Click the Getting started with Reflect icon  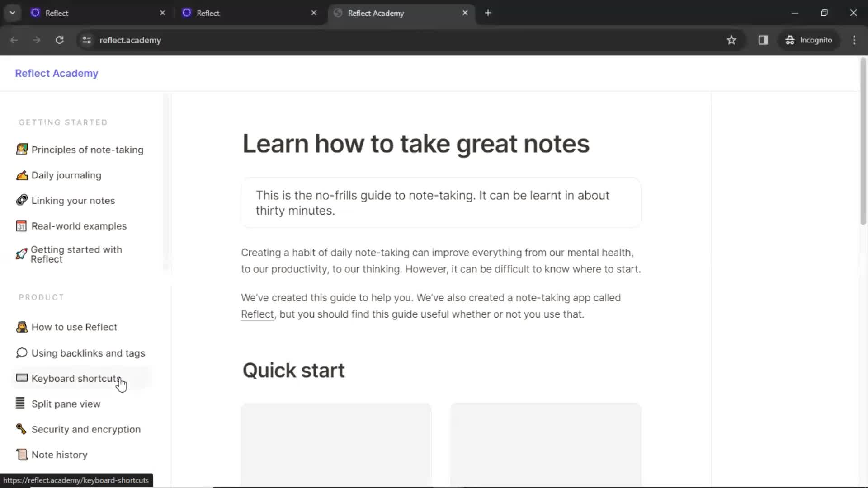[22, 253]
